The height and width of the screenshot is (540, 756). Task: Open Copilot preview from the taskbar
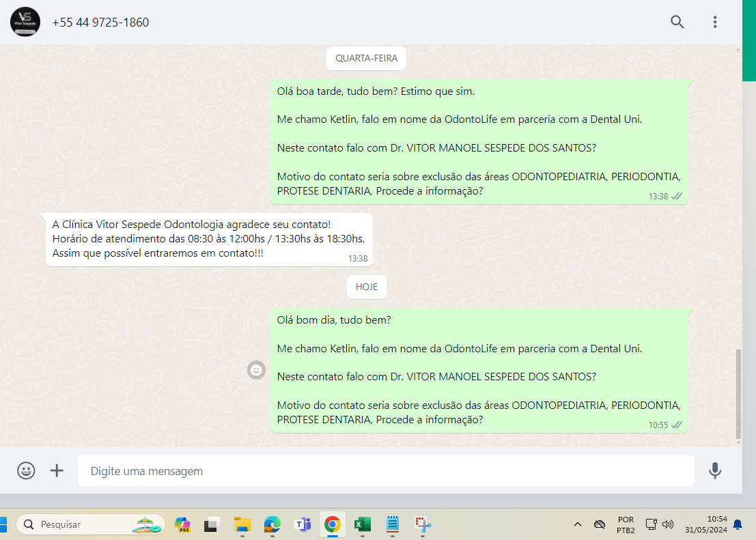(x=182, y=524)
